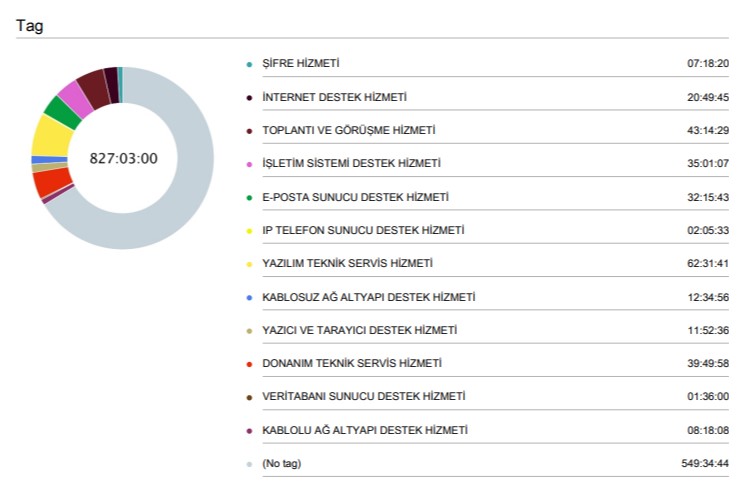Click the İNTERNET DESTEK HİZMETİ tag row

487,97
